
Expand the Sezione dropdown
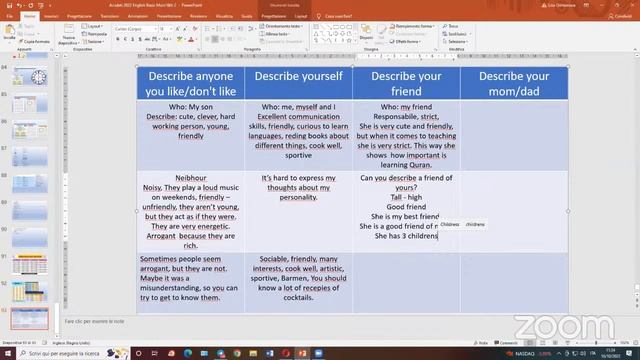[93, 42]
